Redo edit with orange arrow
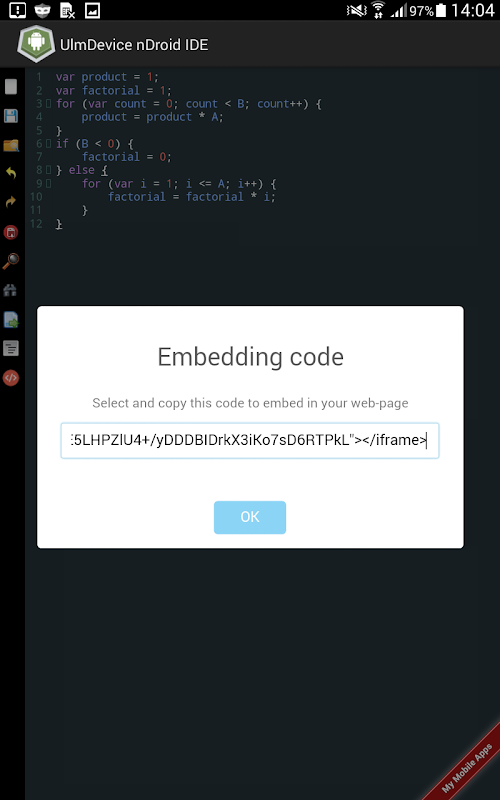Viewport: 500px width, 800px height. [x=11, y=203]
